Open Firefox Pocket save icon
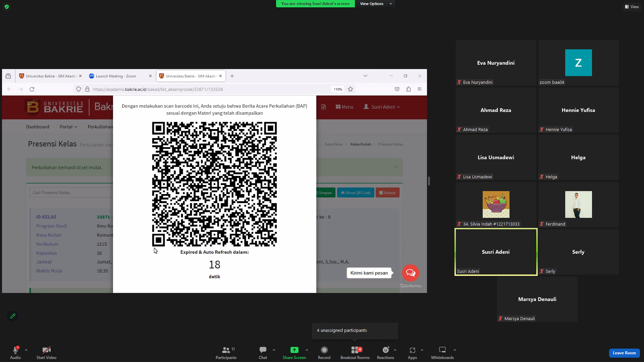The height and width of the screenshot is (362, 644). point(397,89)
